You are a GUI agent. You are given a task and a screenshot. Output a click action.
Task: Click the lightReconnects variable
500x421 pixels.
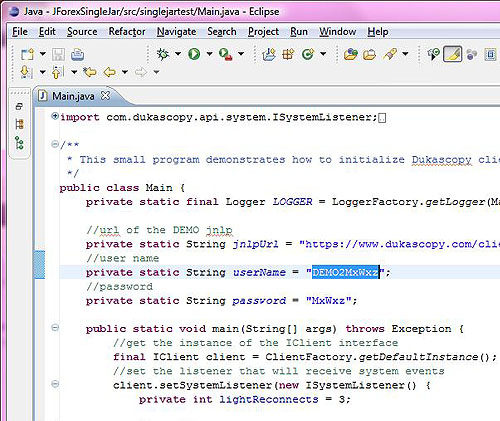[269, 399]
